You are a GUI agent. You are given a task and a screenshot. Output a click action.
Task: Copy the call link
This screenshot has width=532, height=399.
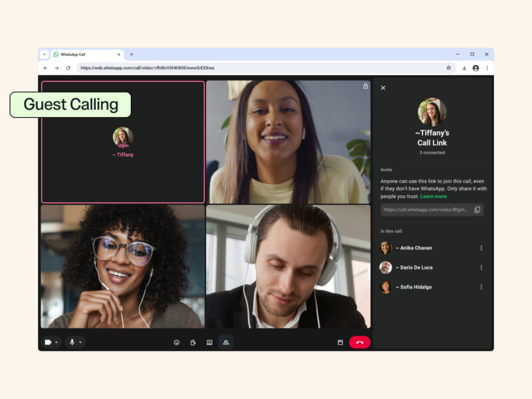click(x=477, y=209)
